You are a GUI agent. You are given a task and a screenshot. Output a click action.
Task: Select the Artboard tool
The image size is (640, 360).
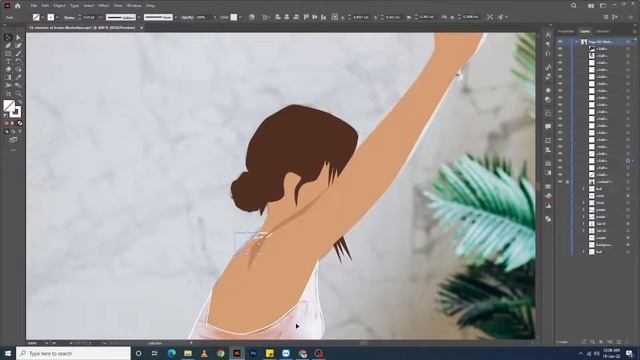8,93
